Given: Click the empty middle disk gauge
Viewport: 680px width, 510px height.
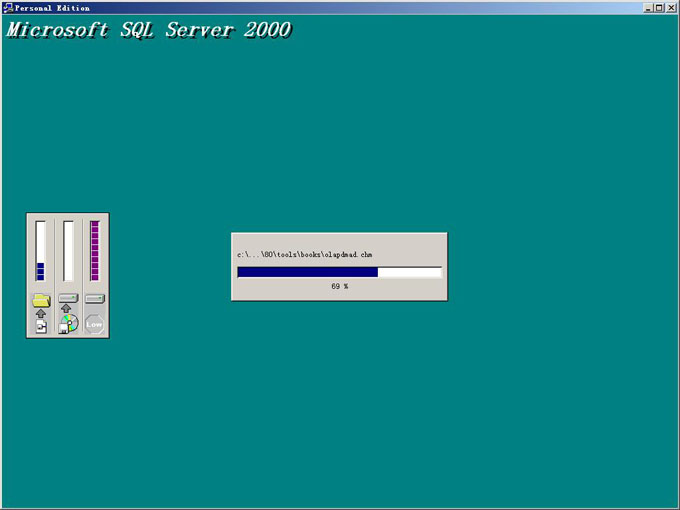Looking at the screenshot, I should click(68, 251).
